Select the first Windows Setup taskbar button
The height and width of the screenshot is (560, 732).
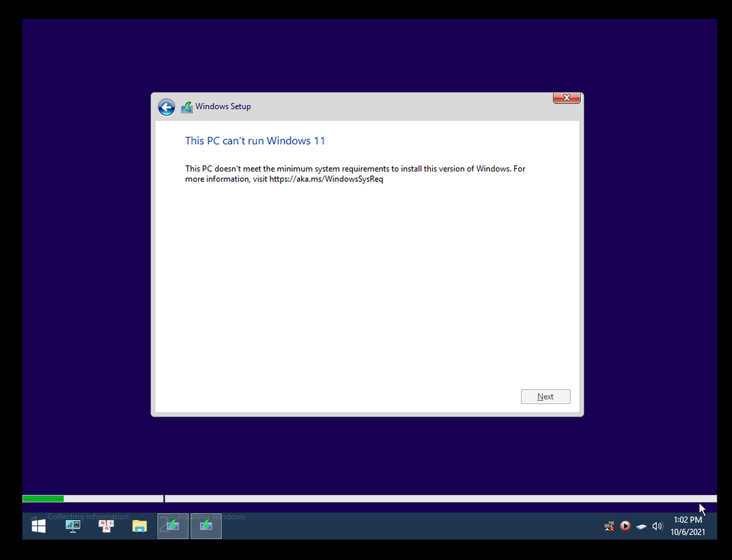pos(173,526)
